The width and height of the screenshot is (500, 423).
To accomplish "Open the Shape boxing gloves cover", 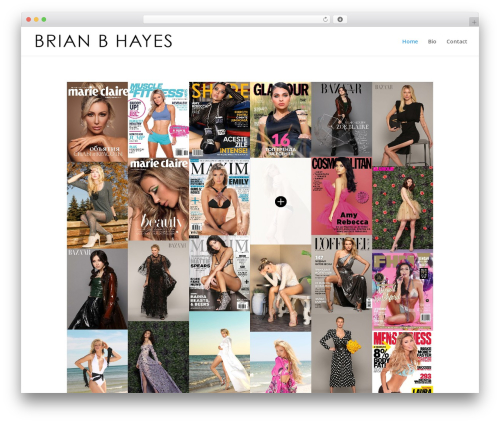I will (219, 120).
